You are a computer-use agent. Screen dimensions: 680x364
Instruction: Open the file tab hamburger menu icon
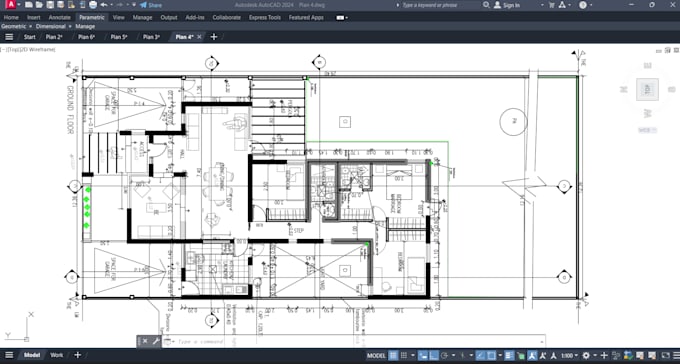(x=9, y=37)
